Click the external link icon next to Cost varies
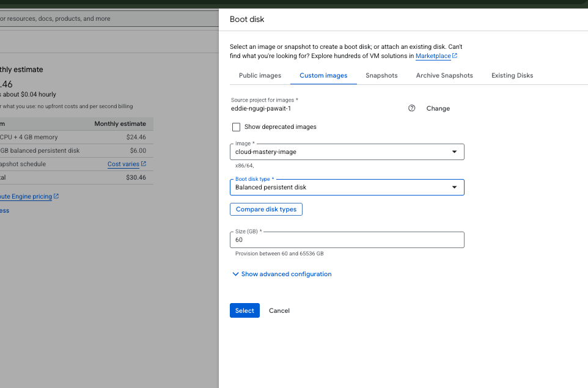The height and width of the screenshot is (388, 588). tap(145, 164)
